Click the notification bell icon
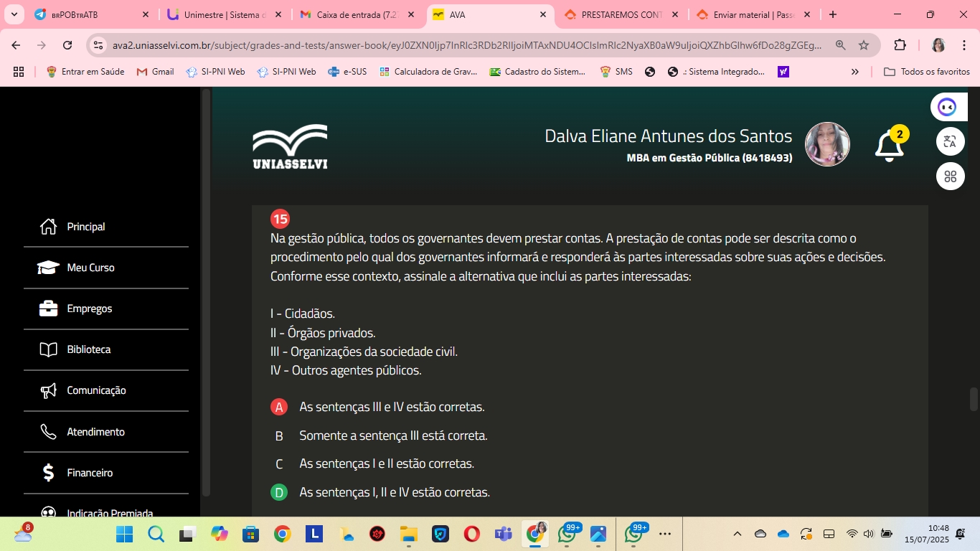Viewport: 980px width, 551px height. [x=889, y=146]
